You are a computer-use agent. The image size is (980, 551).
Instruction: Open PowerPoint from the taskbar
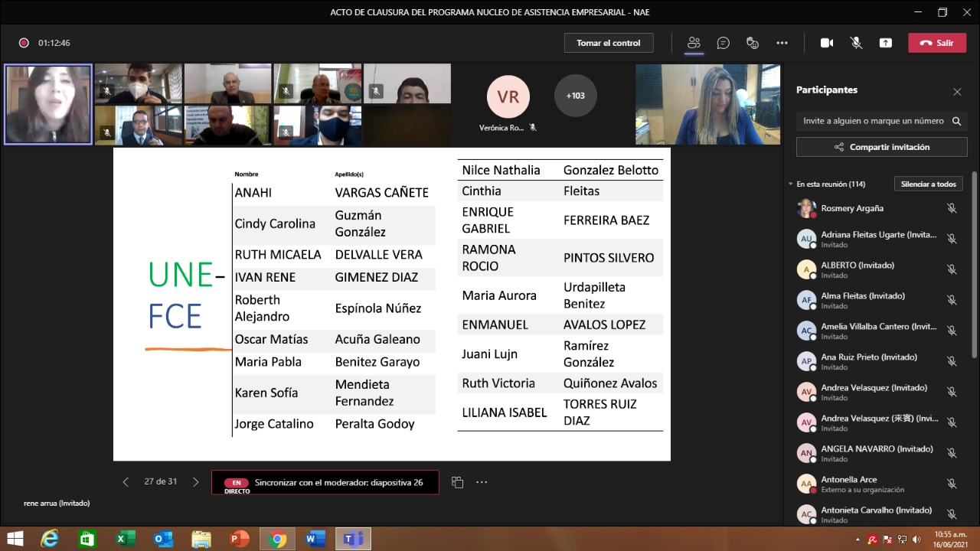tap(239, 539)
